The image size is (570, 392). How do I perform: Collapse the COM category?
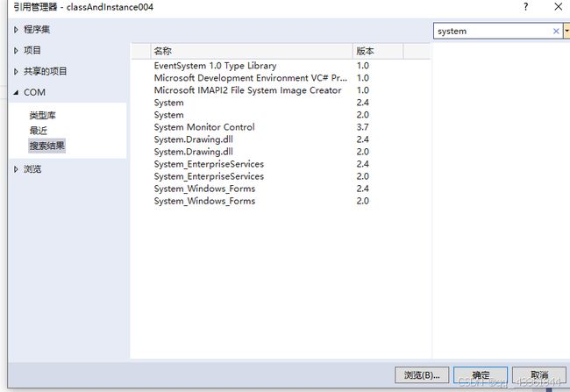click(16, 93)
